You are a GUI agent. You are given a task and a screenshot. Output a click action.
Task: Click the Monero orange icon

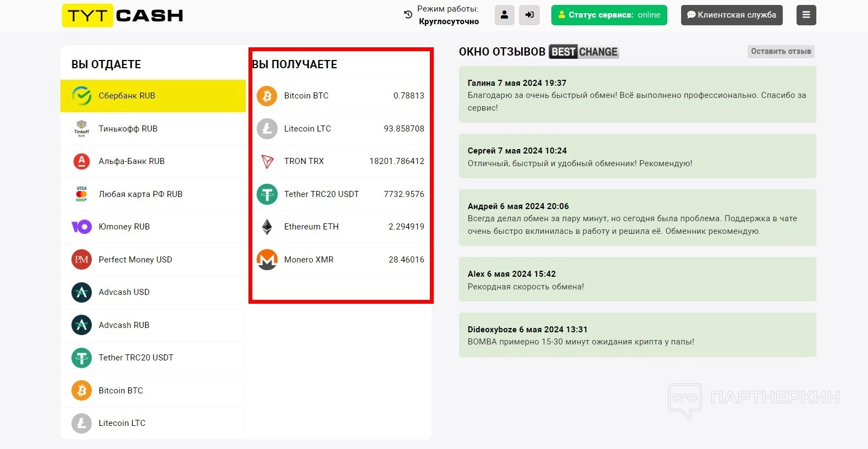pos(267,259)
